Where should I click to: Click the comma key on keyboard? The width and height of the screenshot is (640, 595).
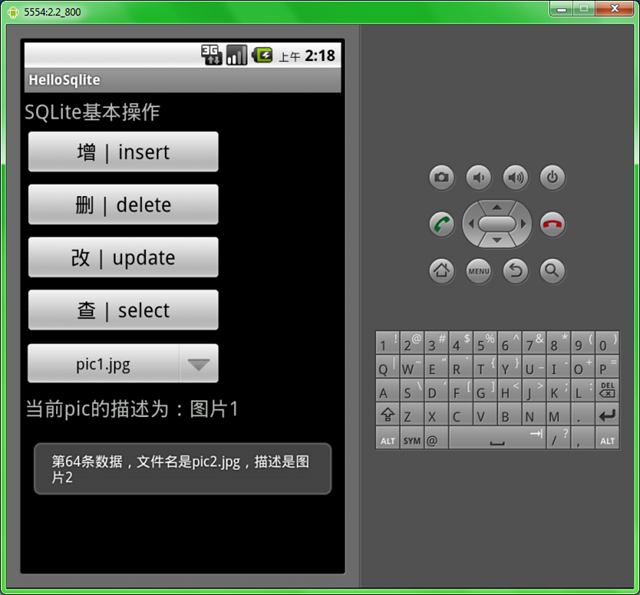pyautogui.click(x=583, y=439)
